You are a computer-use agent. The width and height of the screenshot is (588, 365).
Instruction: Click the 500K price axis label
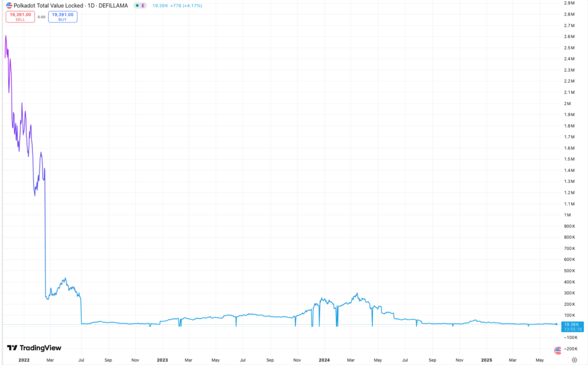(x=569, y=271)
